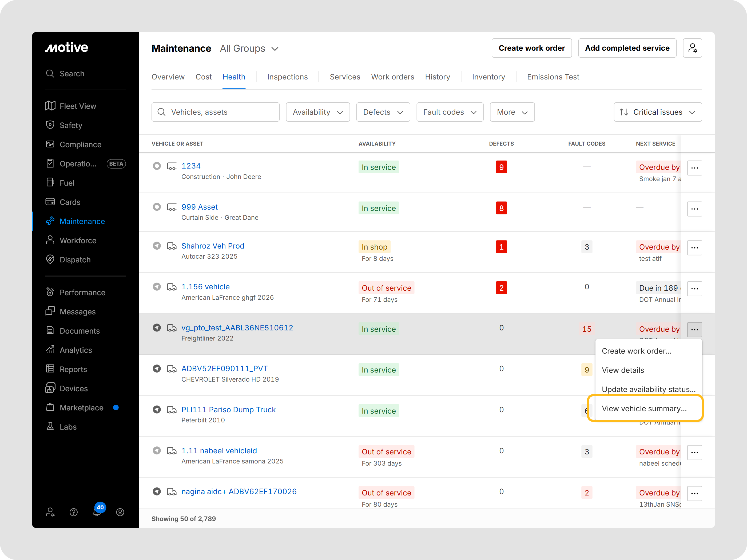Click the red 8 defects badge

point(501,208)
